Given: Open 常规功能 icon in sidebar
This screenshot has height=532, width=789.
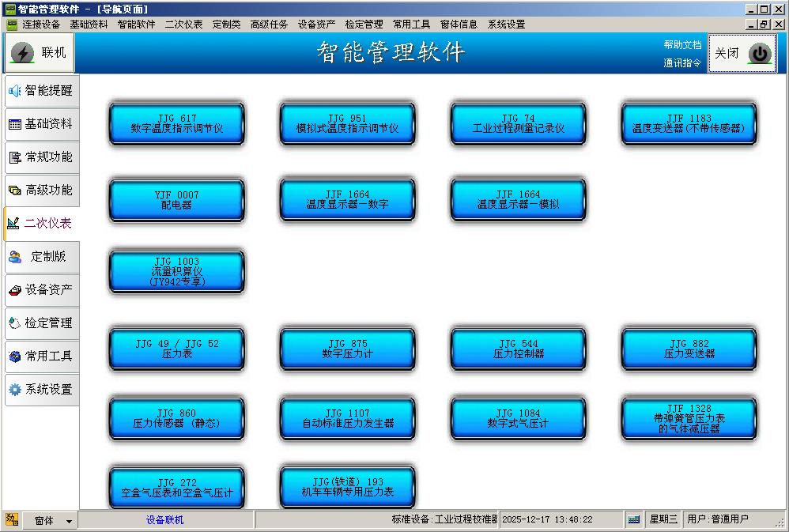Looking at the screenshot, I should pyautogui.click(x=14, y=157).
